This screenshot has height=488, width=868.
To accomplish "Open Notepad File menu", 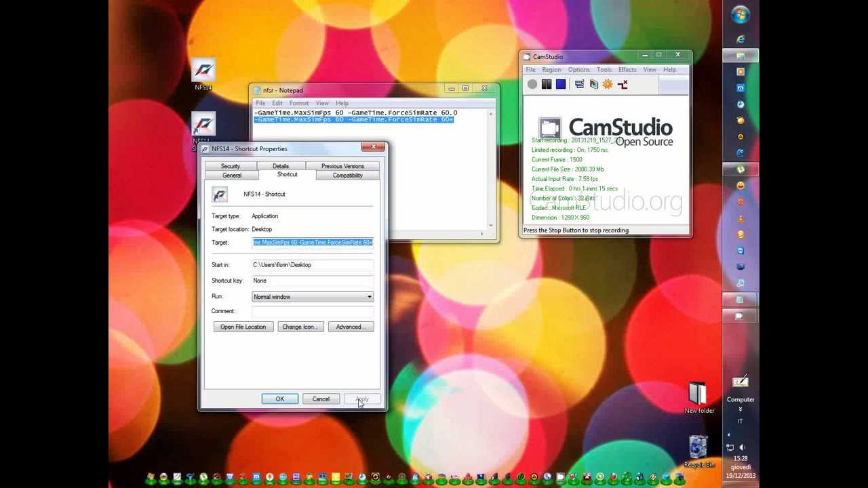I will tap(260, 103).
